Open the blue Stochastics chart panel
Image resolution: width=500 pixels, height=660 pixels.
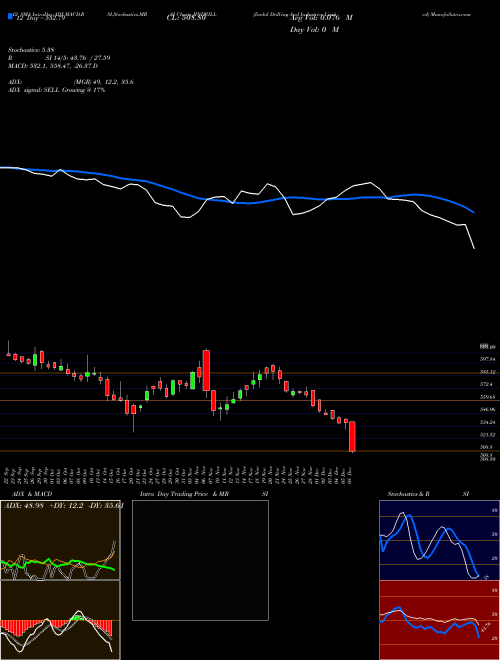click(439, 540)
